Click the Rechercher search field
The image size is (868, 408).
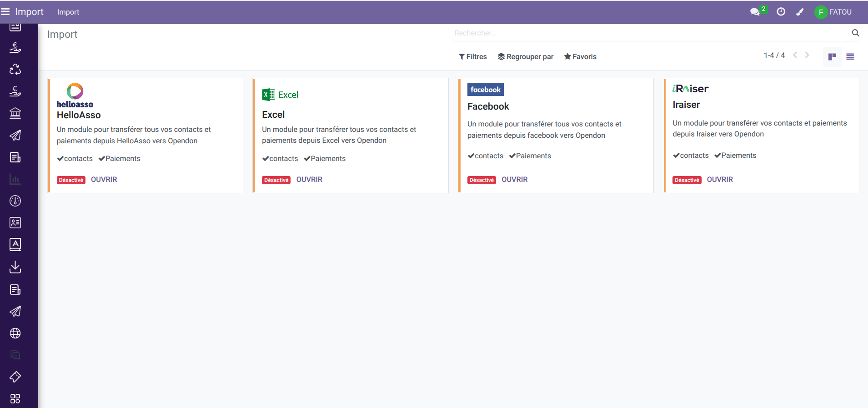click(x=650, y=33)
